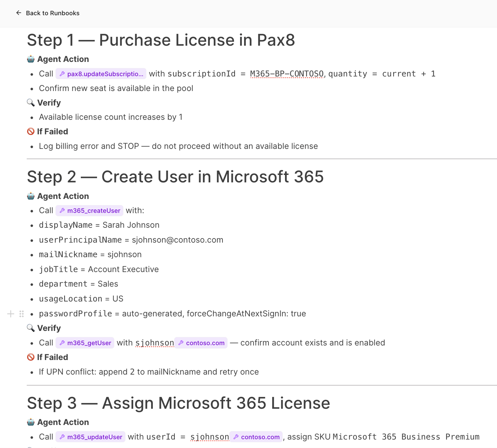Click the underlined sjohnson in Step 3 Agent Action
The width and height of the screenshot is (497, 448).
click(x=210, y=437)
